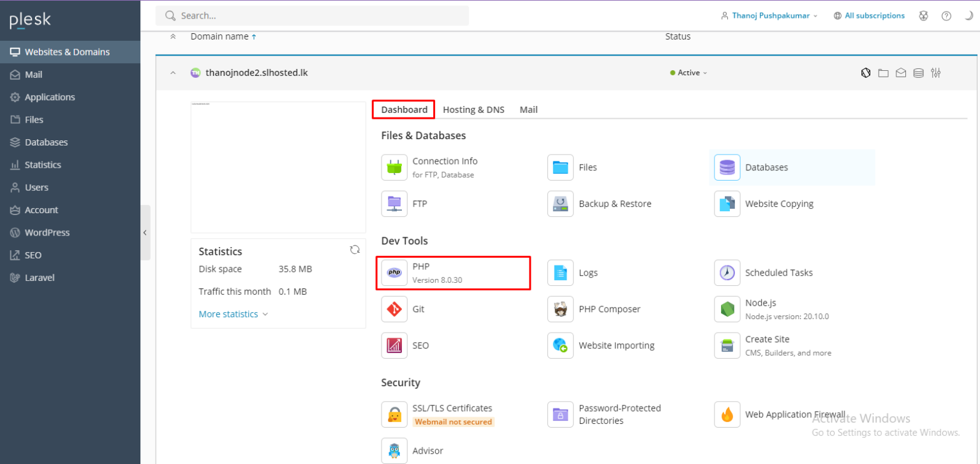
Task: Click the Search input field
Action: point(313,16)
